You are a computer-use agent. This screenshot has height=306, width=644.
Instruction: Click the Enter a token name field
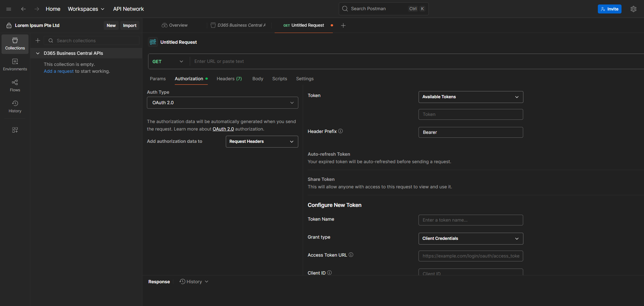coord(471,220)
